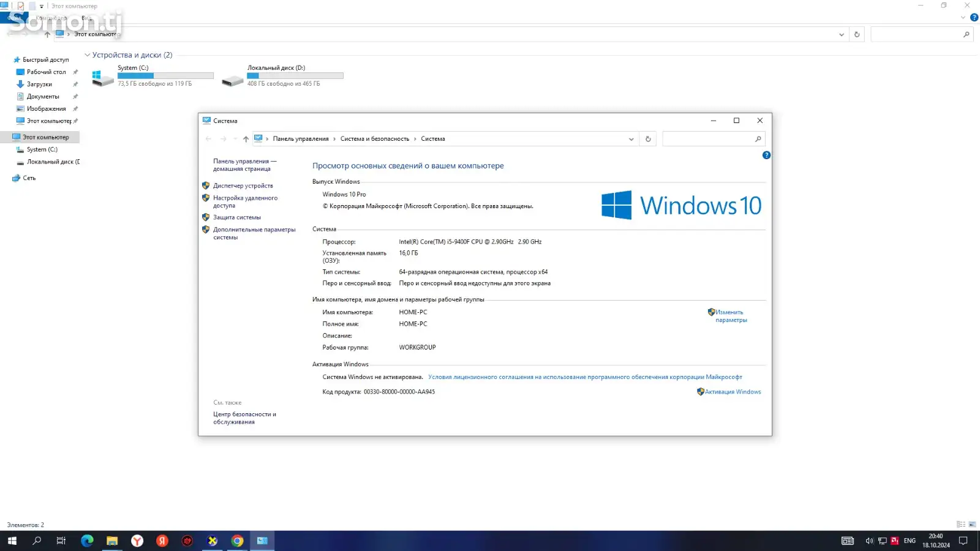
Task: Open System control panel taskbar icon
Action: pos(262,541)
